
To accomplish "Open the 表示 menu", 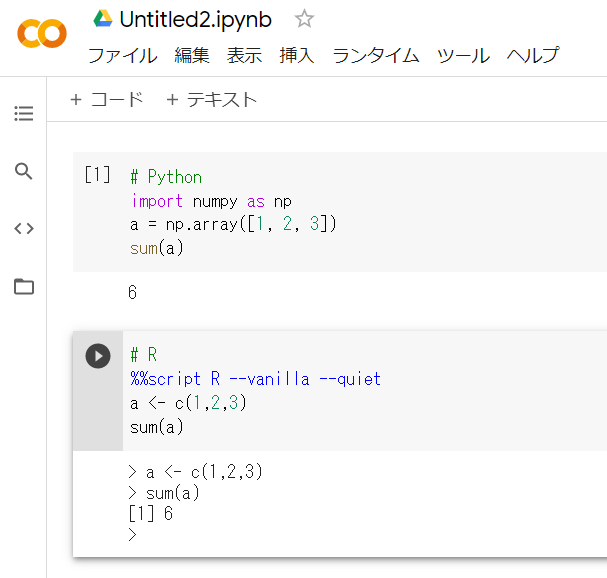I will (244, 56).
